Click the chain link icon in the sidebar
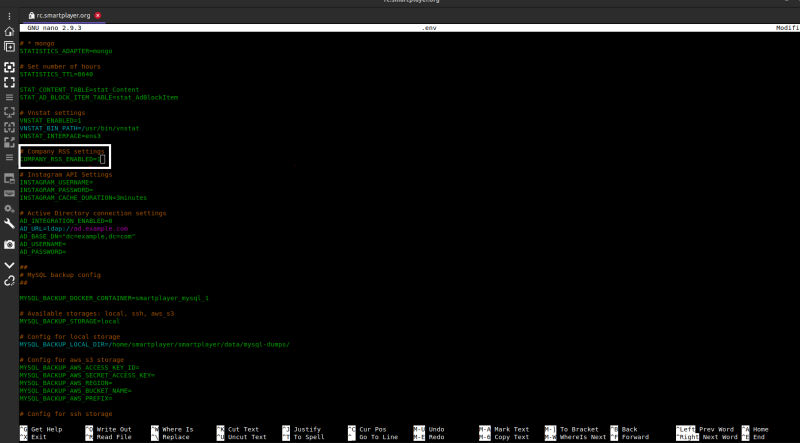 point(9,282)
